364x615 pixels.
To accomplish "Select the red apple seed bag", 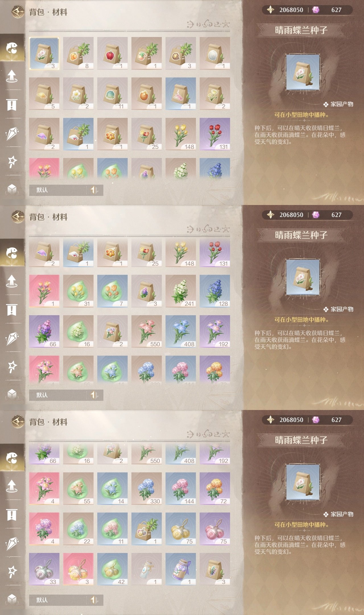I will click(x=112, y=53).
